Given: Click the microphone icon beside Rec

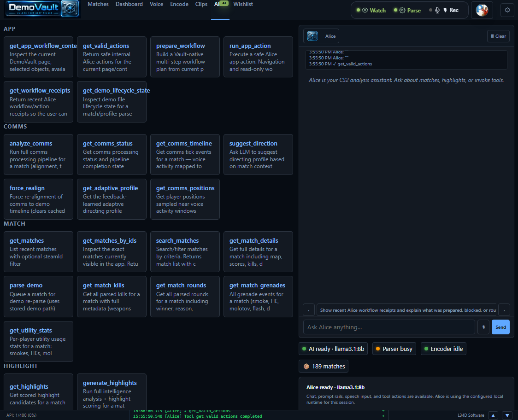Looking at the screenshot, I should coord(437,10).
